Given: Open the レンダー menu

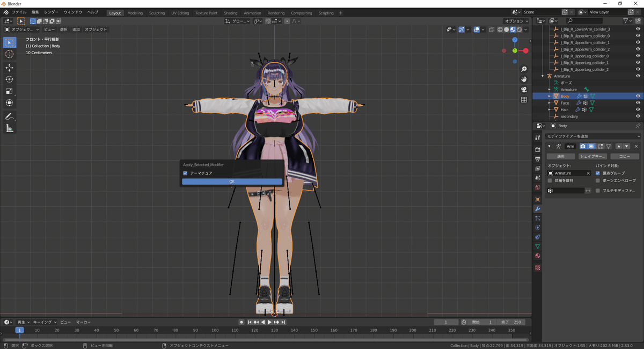Looking at the screenshot, I should coord(52,12).
